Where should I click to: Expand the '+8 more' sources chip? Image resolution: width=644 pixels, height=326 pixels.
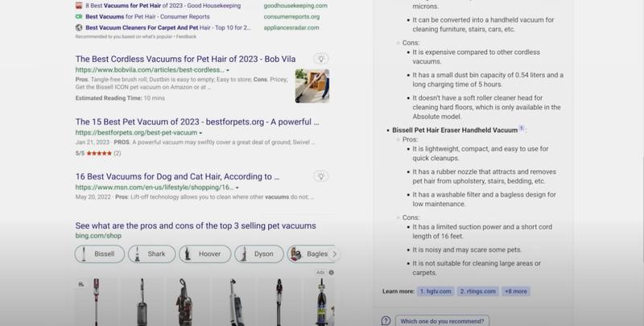point(518,291)
